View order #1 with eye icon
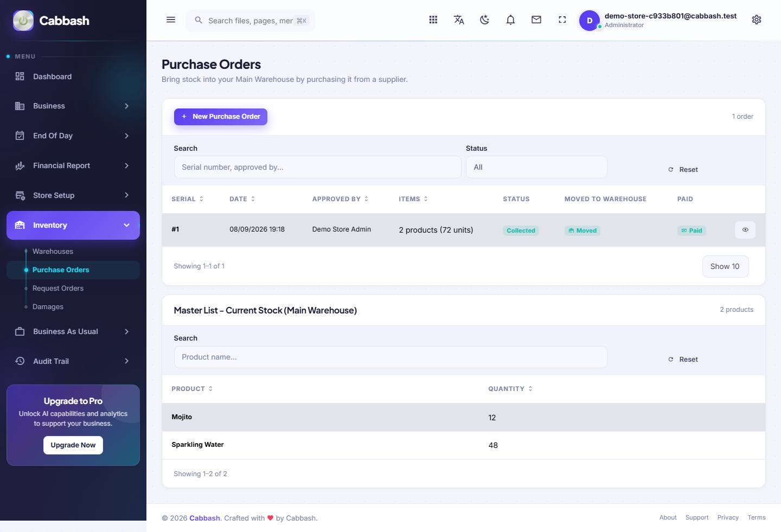781x532 pixels. (745, 230)
